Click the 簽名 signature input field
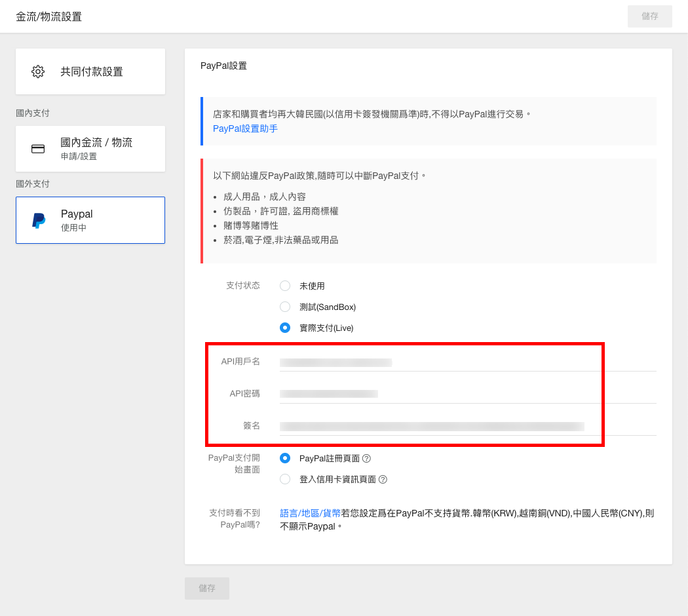 pos(468,426)
